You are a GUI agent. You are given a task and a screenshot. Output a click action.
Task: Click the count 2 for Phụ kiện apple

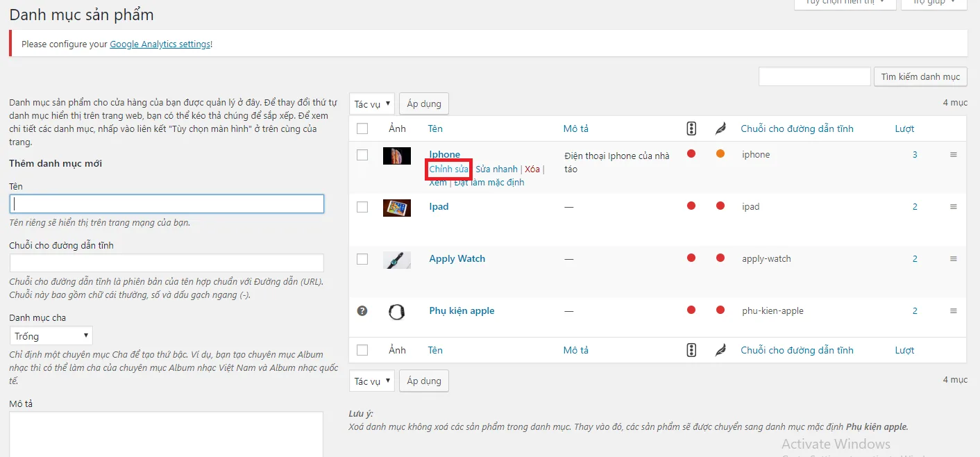(915, 311)
